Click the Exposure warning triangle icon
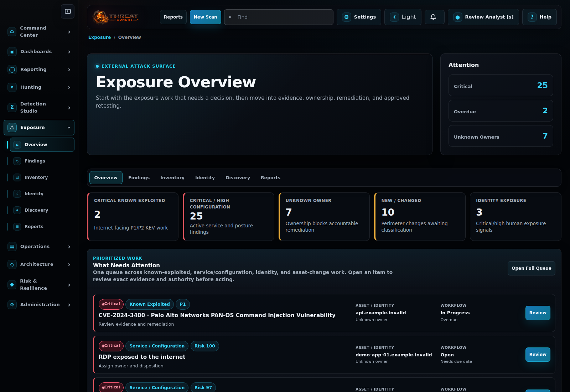 tap(12, 128)
